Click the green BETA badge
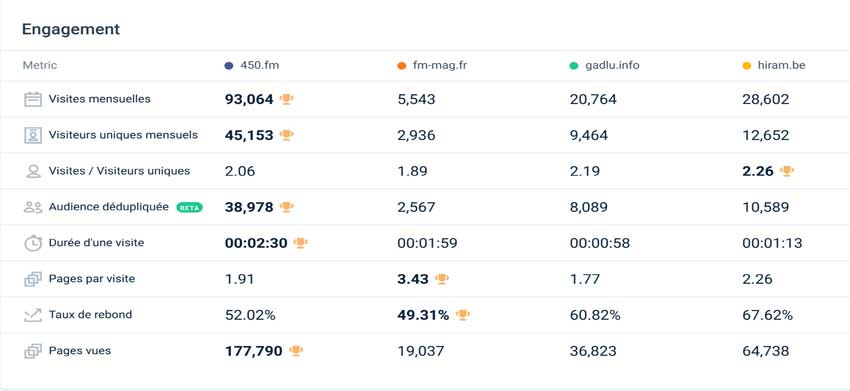850x391 pixels. point(189,207)
